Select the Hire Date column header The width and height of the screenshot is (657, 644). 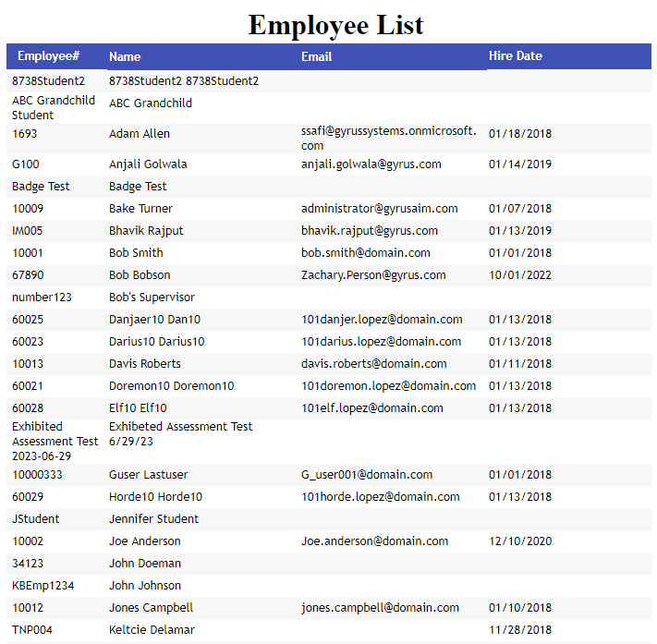pos(515,56)
